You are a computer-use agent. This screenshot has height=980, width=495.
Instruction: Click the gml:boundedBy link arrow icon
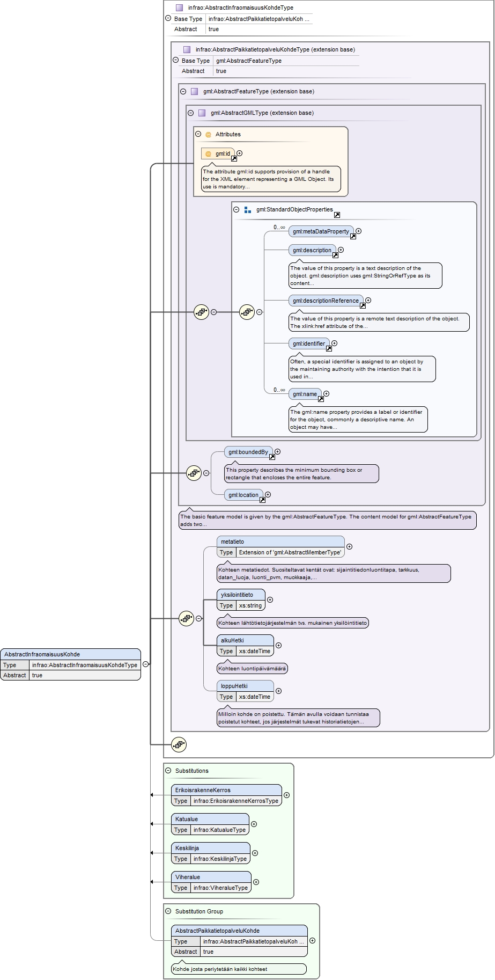pos(272,457)
